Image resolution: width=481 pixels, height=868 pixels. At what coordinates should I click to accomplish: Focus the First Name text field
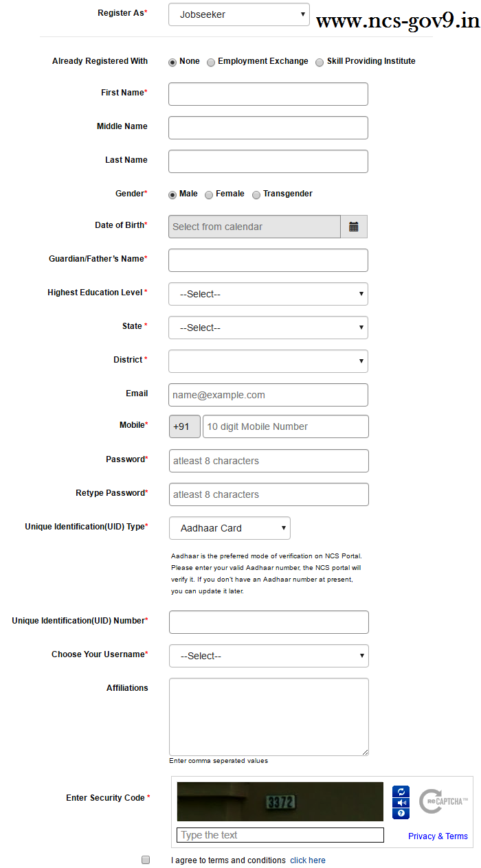tap(268, 94)
